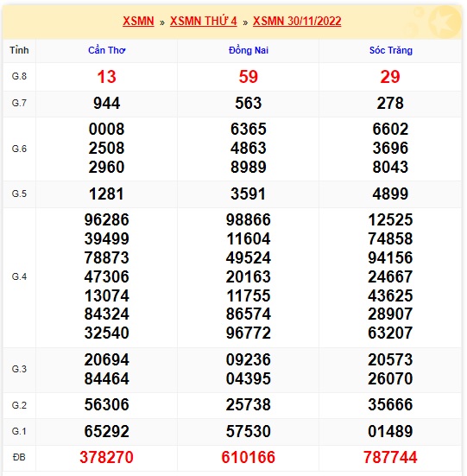467x476 pixels.
Task: Click Sóc Trăng special prize 787744
Action: [x=390, y=457]
